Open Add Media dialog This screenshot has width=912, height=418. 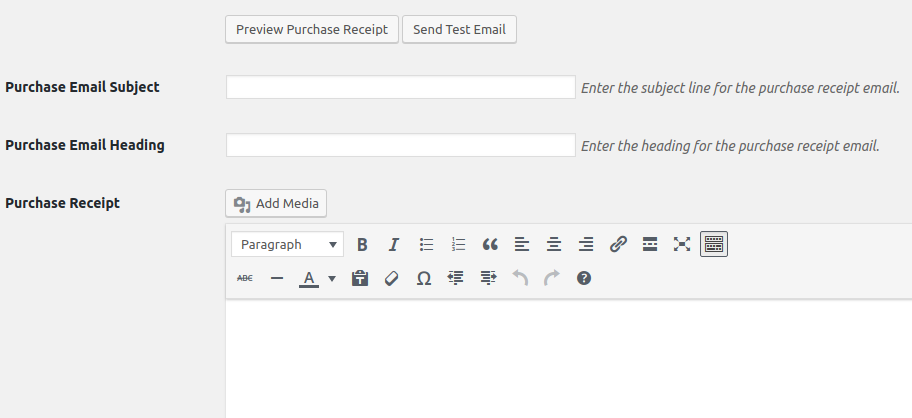pyautogui.click(x=276, y=204)
